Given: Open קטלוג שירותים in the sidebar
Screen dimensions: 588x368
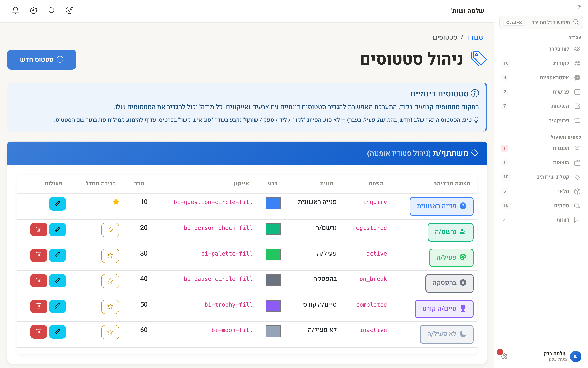Looking at the screenshot, I should pyautogui.click(x=541, y=177).
